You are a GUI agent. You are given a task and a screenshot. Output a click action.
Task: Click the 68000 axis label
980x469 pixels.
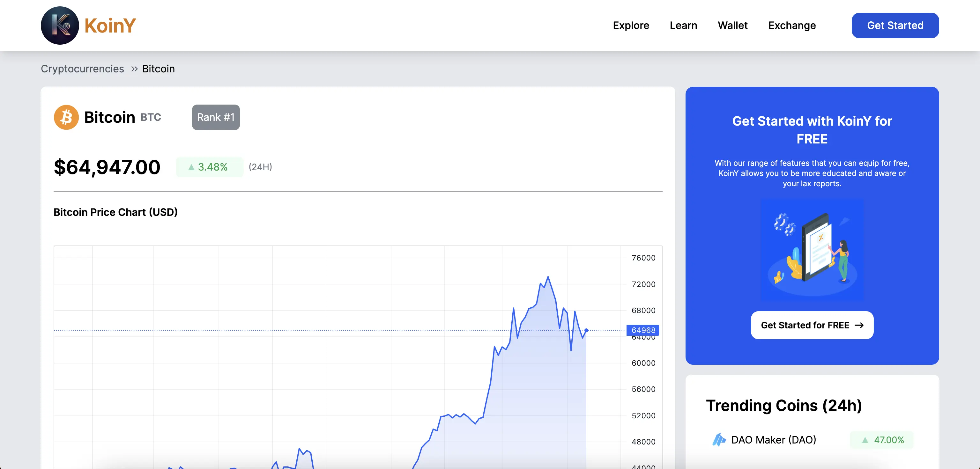coord(643,311)
